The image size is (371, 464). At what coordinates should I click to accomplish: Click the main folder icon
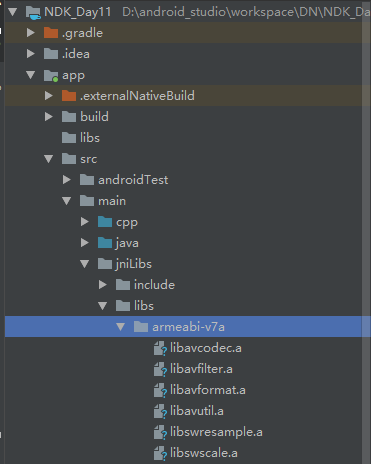[x=87, y=201]
